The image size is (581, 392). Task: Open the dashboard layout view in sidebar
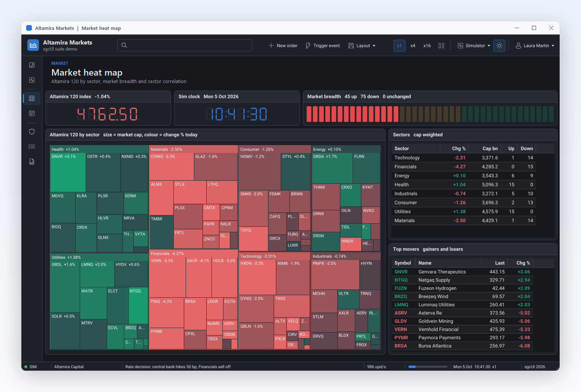pos(32,65)
